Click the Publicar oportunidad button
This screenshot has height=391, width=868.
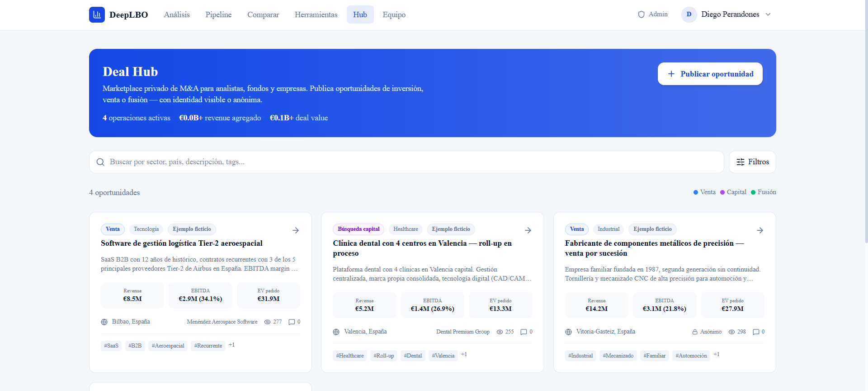pyautogui.click(x=710, y=74)
